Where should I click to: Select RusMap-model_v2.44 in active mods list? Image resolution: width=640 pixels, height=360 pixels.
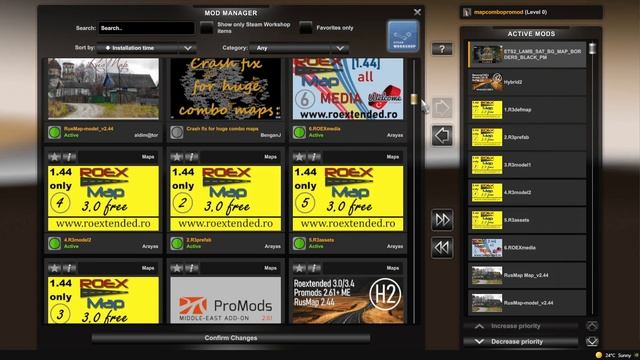pos(527,303)
